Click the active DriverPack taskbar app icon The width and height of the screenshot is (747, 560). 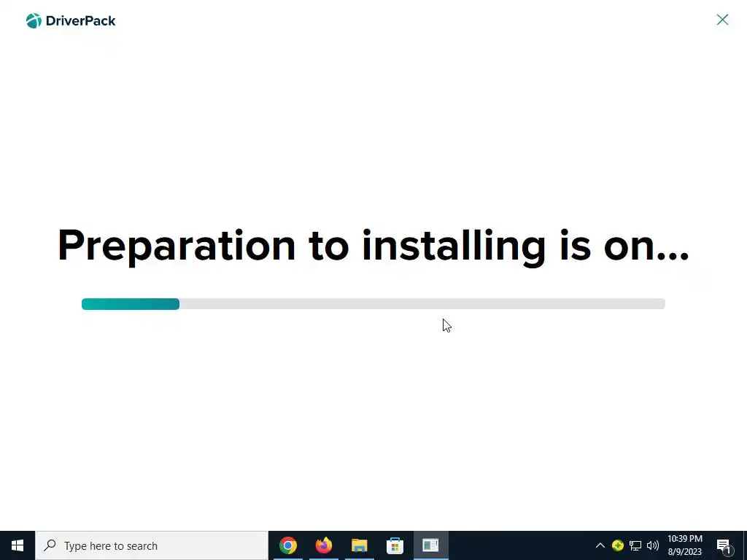[430, 545]
